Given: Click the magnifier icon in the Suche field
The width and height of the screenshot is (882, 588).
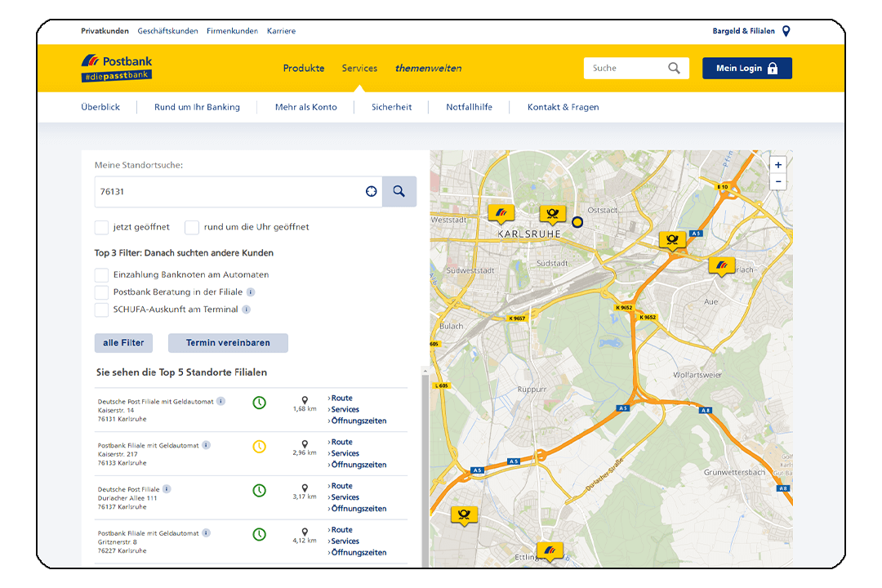Looking at the screenshot, I should point(674,68).
